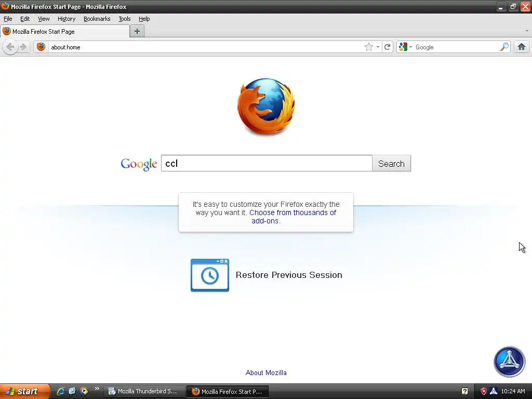The width and height of the screenshot is (532, 399).
Task: Click the blue triangle system tray icon
Action: point(494,391)
